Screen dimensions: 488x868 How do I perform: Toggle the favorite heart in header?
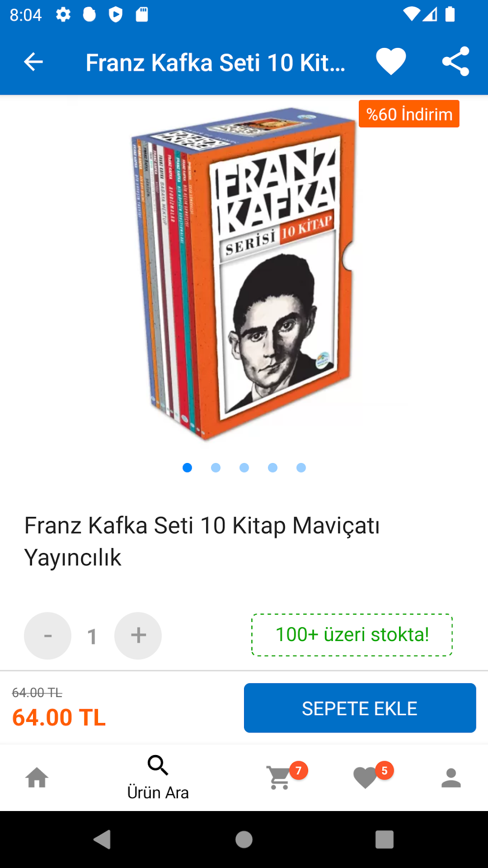pos(391,62)
